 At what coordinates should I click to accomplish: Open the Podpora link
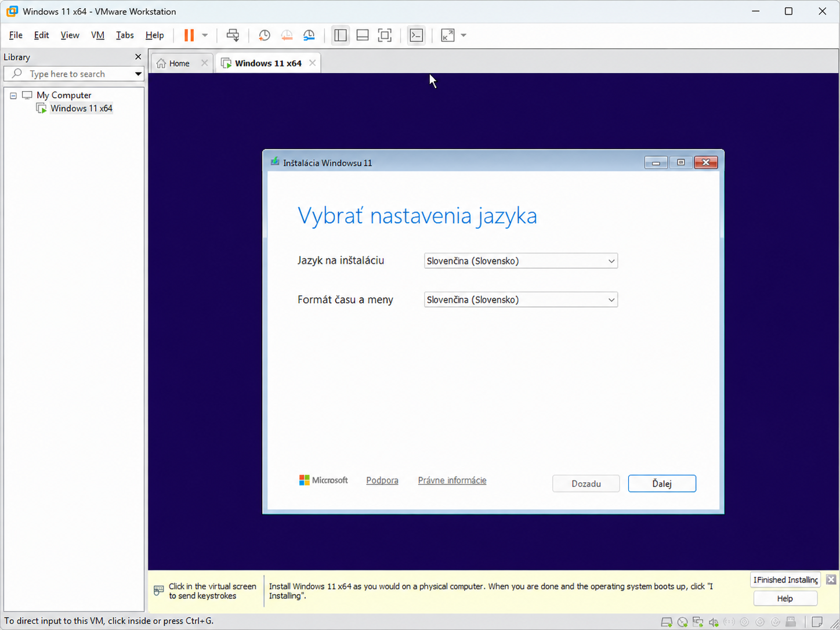(382, 480)
